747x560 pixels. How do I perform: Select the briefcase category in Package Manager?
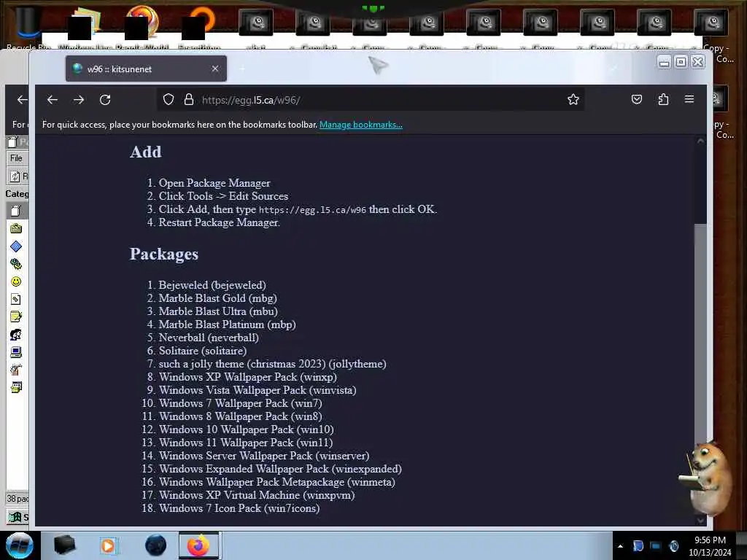16,228
